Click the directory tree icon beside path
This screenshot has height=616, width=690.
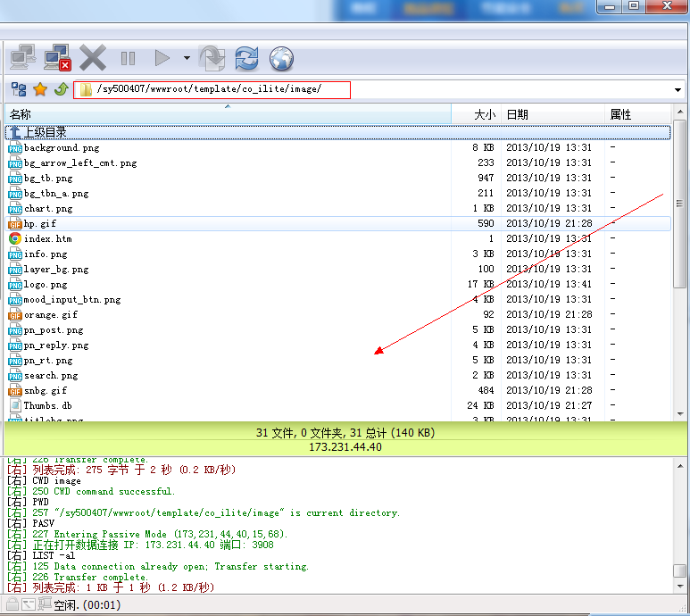(19, 89)
